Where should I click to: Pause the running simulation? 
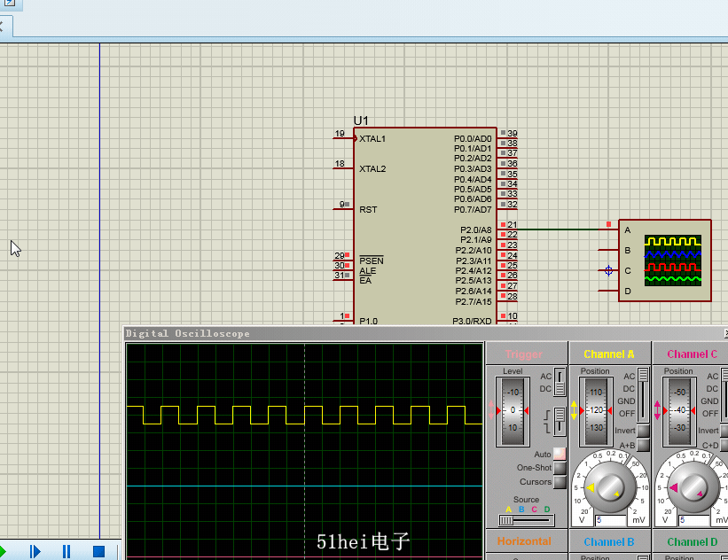tap(67, 551)
